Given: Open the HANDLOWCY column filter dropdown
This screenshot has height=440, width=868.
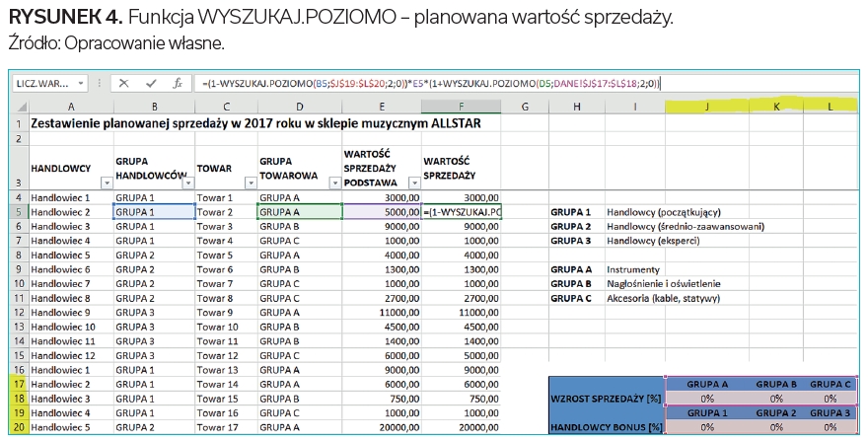Looking at the screenshot, I should pos(105,183).
